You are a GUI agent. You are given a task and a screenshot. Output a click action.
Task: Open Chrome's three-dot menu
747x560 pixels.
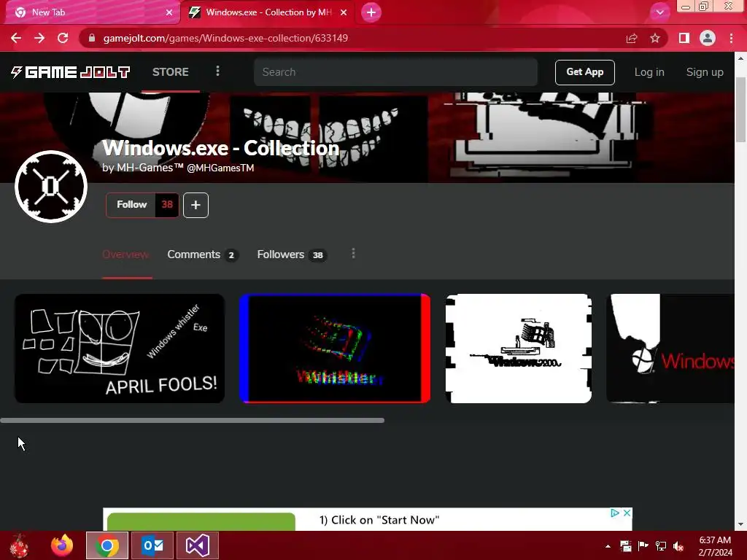tap(731, 38)
